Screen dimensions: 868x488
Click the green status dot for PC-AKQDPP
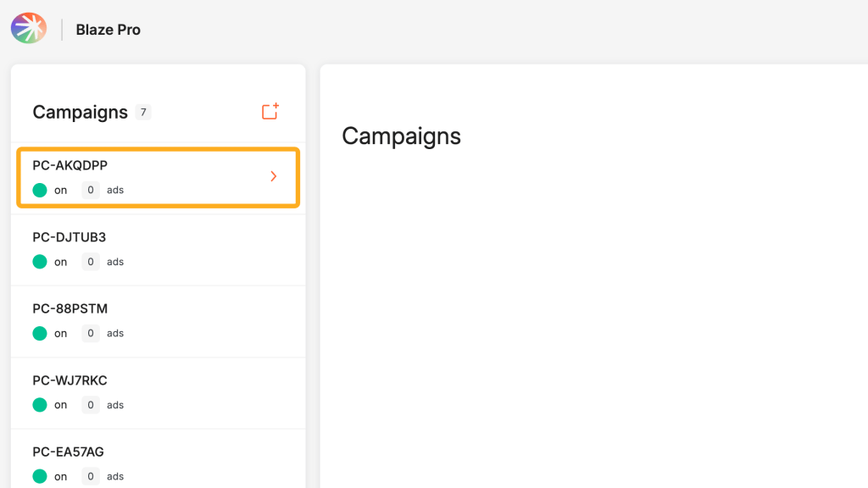click(40, 190)
